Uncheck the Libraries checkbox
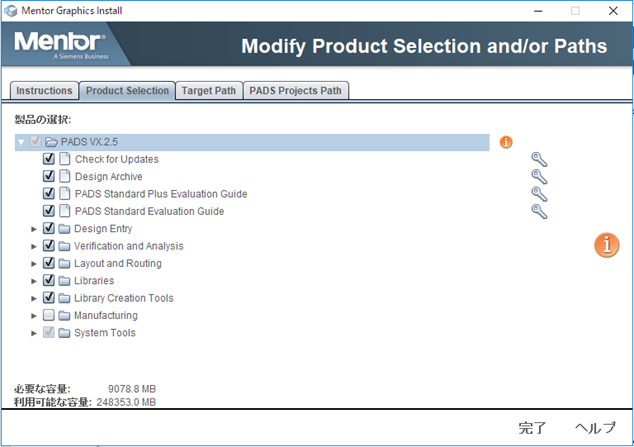This screenshot has width=634, height=447. [49, 280]
